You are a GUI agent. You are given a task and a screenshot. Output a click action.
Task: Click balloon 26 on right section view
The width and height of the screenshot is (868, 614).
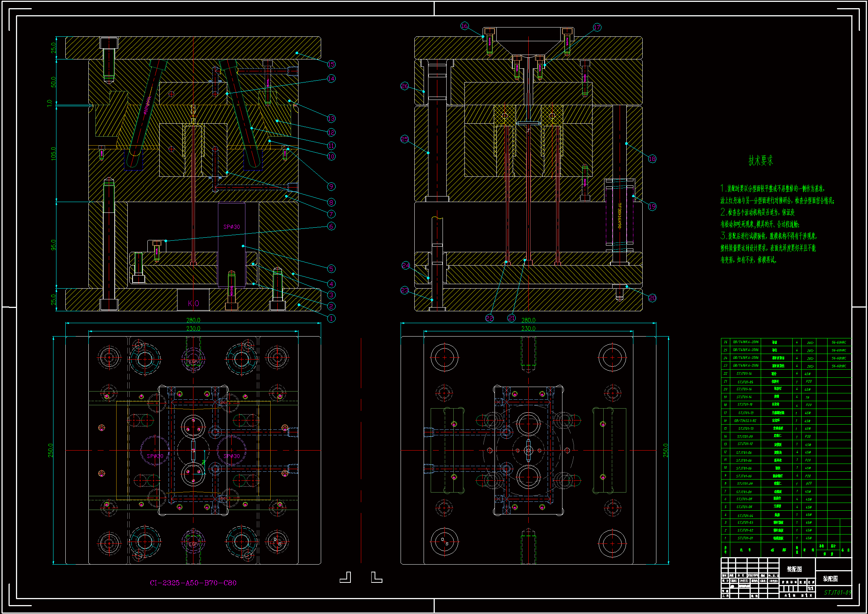pos(404,86)
